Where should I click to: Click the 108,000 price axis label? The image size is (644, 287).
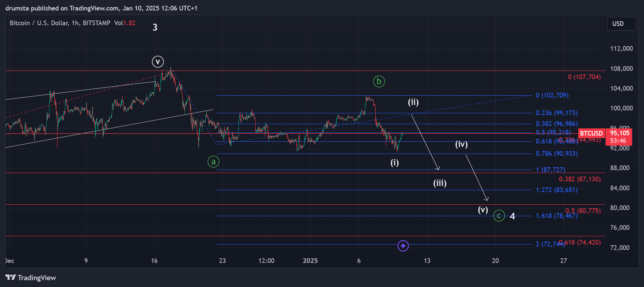[621, 69]
